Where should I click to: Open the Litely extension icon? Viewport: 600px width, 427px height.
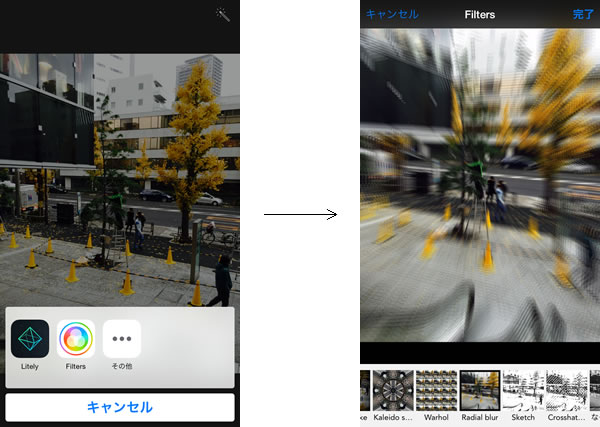click(x=30, y=339)
